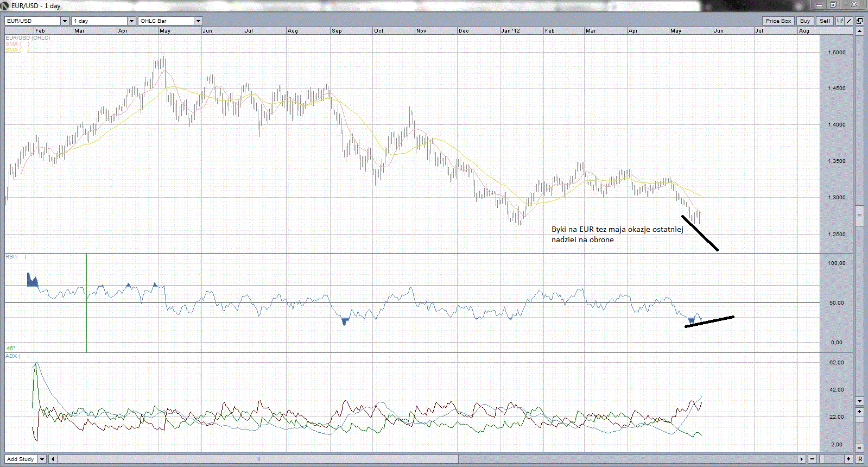The height and width of the screenshot is (467, 868).
Task: Click the yellow SMA indicator label
Action: (12, 50)
